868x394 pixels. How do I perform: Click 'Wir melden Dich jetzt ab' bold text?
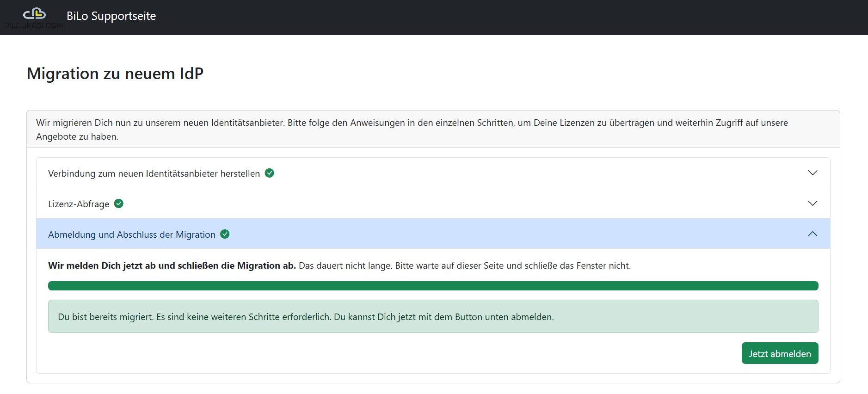(x=172, y=265)
